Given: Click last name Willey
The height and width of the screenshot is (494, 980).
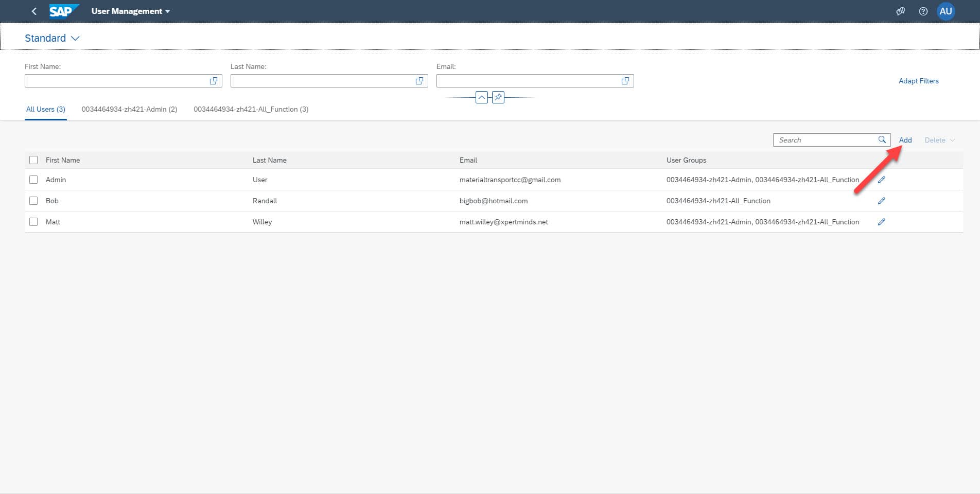Looking at the screenshot, I should pyautogui.click(x=262, y=222).
